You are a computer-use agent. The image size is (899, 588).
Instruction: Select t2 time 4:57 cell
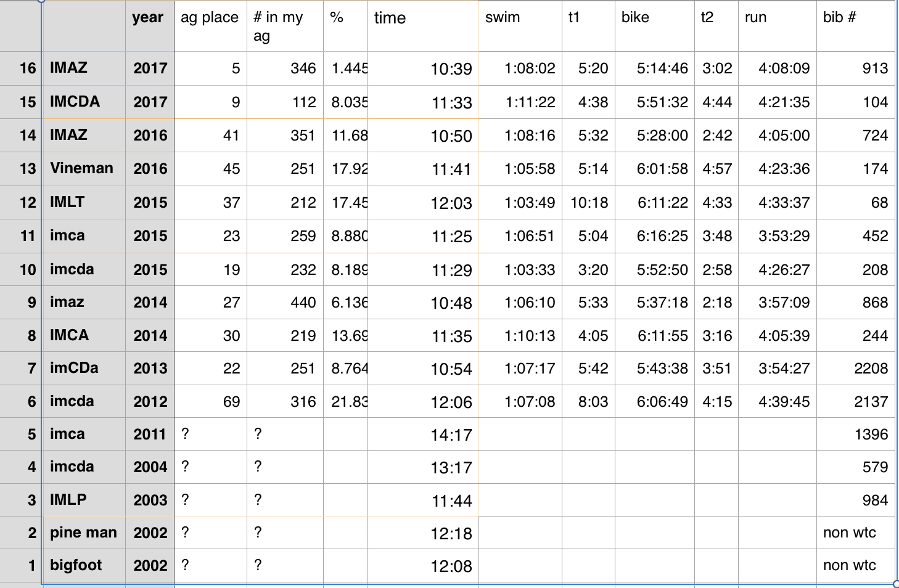click(716, 169)
